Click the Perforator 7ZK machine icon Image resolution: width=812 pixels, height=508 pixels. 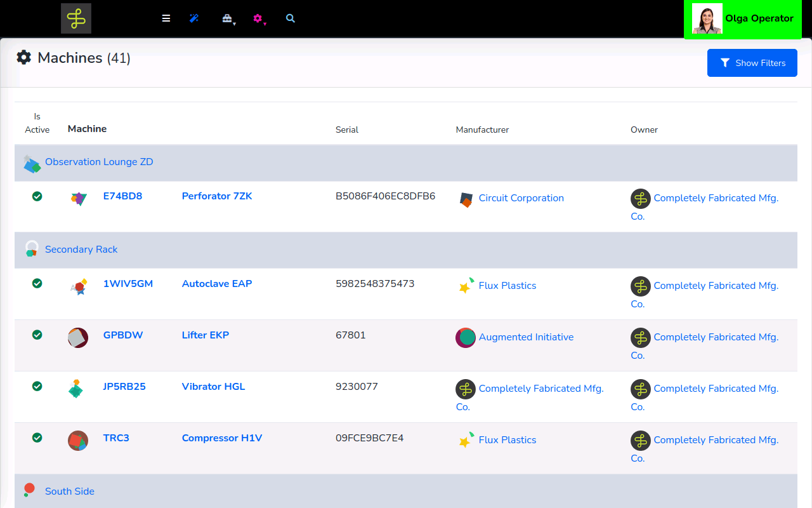[x=78, y=198]
